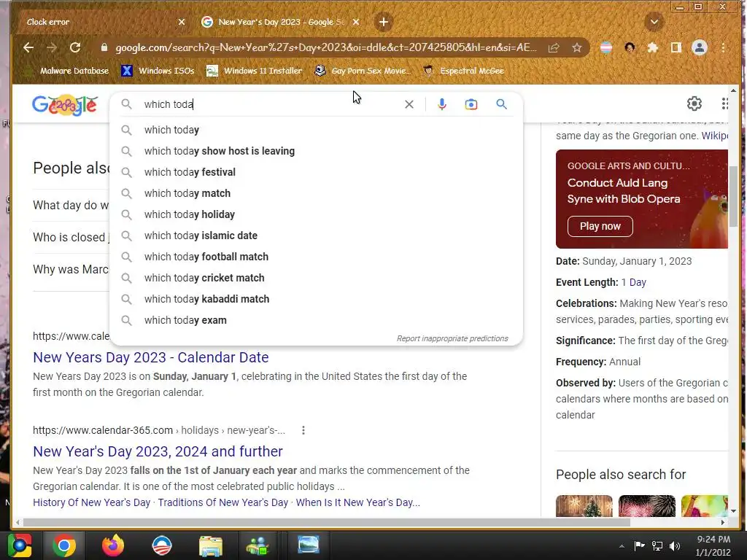Open File Explorer folder on the taskbar

[x=211, y=546]
